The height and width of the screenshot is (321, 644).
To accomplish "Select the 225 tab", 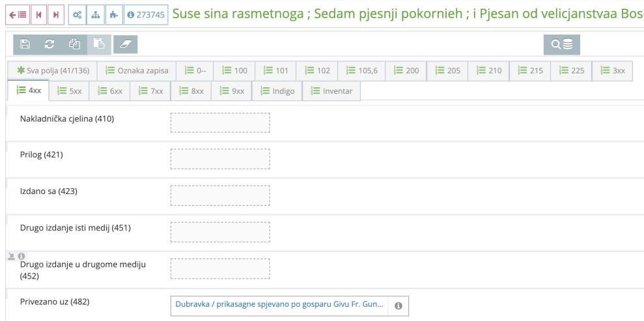I will point(571,70).
